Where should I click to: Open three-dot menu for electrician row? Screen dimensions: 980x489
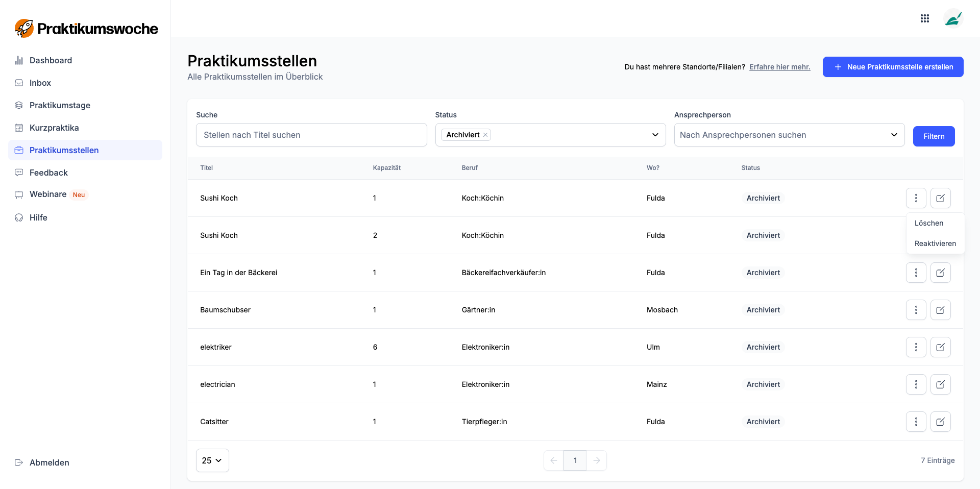(916, 384)
